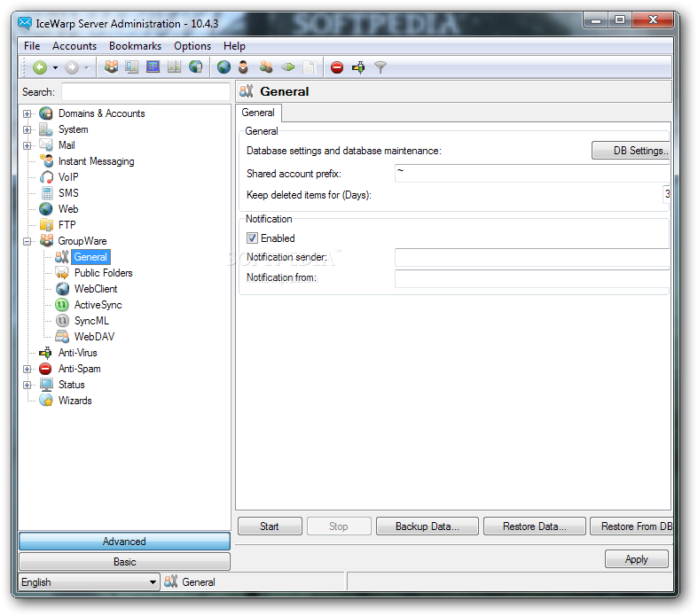698x616 pixels.
Task: Click the Domains & Accounts globe icon
Action: (46, 113)
